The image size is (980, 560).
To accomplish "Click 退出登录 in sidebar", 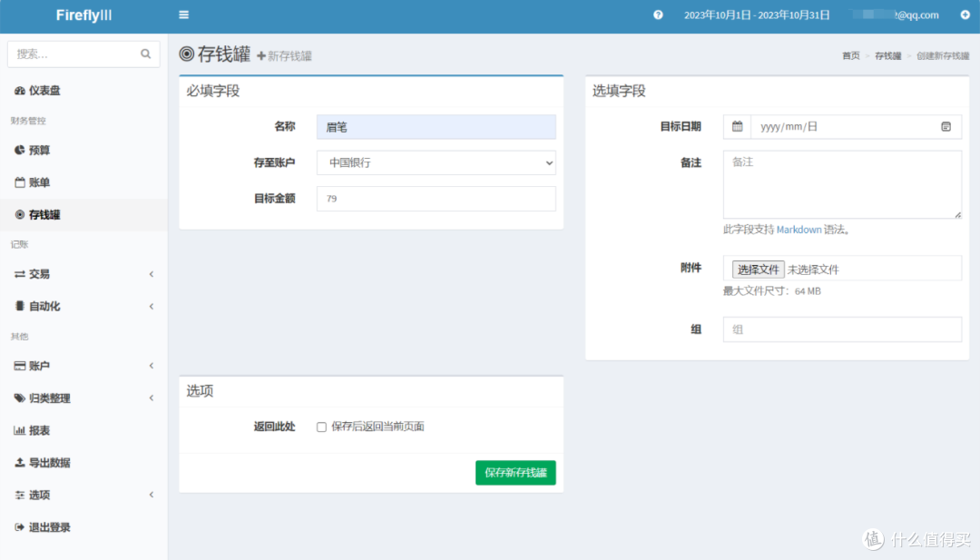I will coord(83,527).
